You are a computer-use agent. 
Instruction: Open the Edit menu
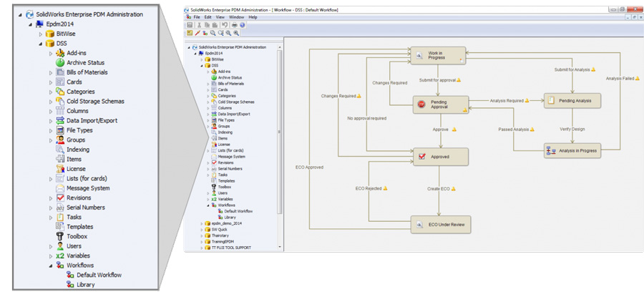(208, 17)
